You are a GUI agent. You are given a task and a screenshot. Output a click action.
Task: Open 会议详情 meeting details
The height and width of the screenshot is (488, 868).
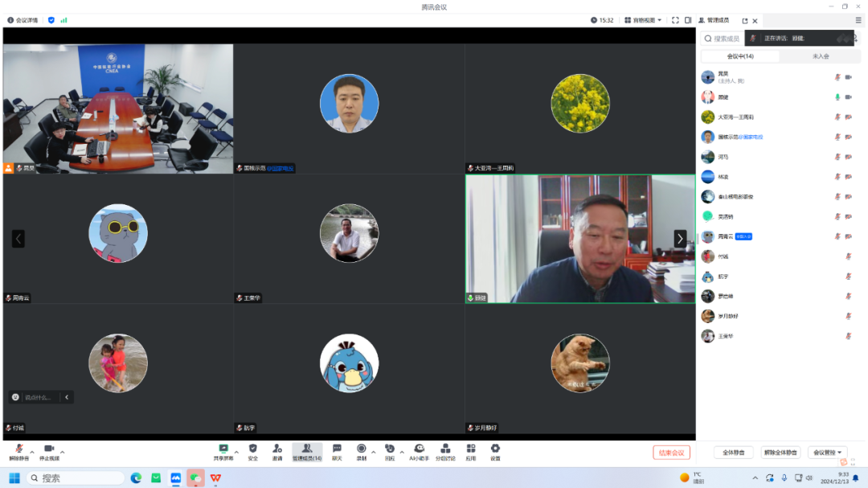[x=24, y=19]
